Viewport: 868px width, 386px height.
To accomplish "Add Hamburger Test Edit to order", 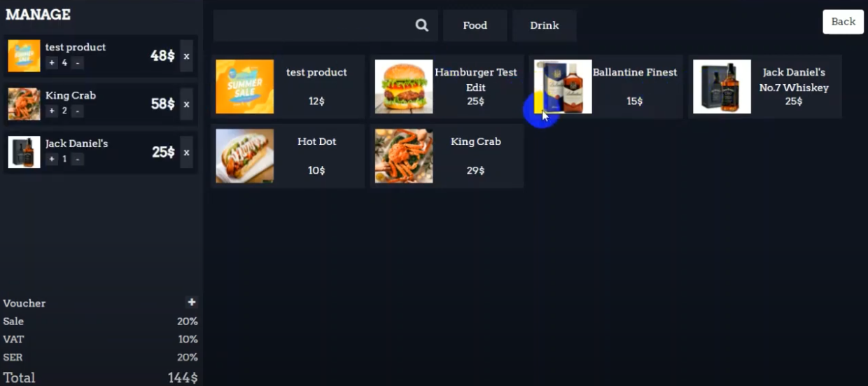I will click(x=447, y=87).
